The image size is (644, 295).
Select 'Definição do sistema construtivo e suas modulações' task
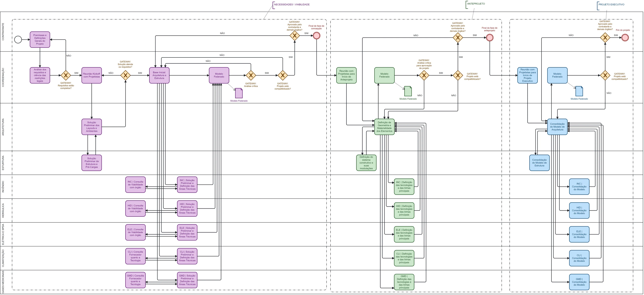point(366,163)
